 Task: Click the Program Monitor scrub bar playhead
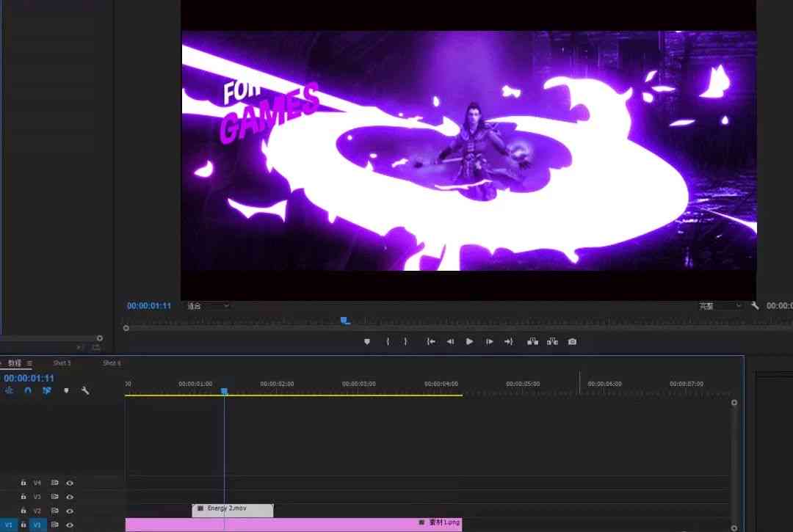[x=345, y=321]
